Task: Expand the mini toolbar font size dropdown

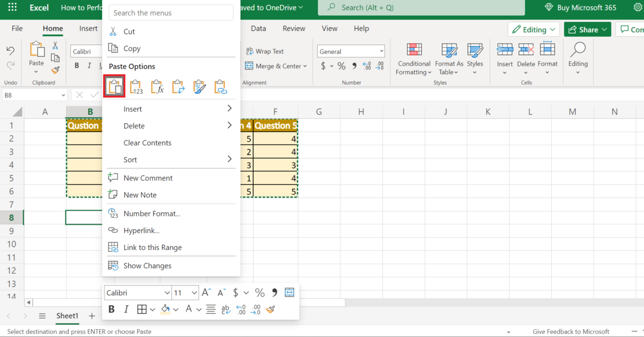Action: (x=194, y=293)
